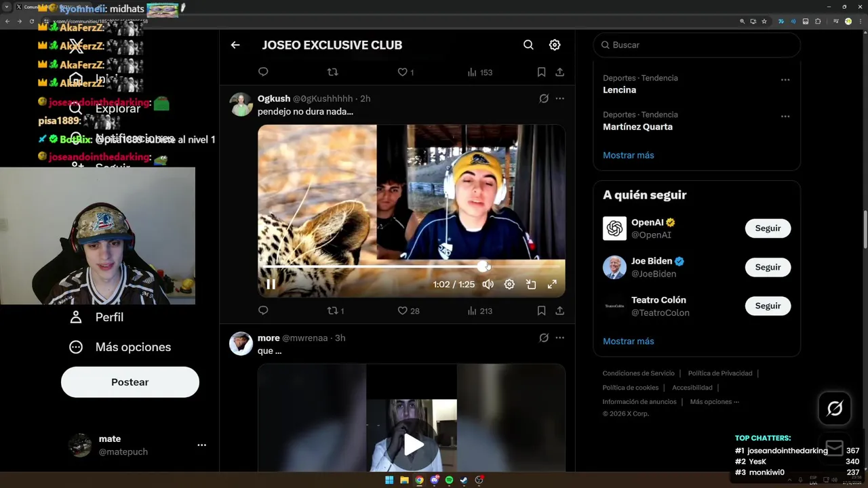Open the avatar of user more
868x488 pixels.
point(241,344)
